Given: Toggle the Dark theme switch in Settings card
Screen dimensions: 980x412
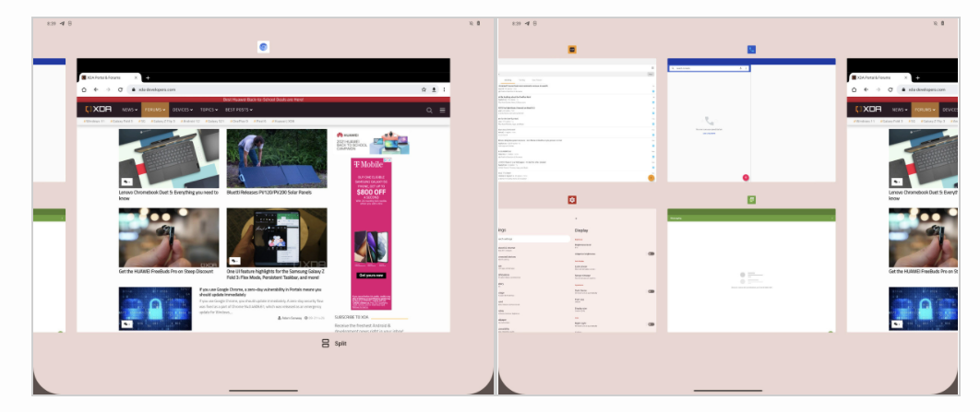Looking at the screenshot, I should [651, 291].
